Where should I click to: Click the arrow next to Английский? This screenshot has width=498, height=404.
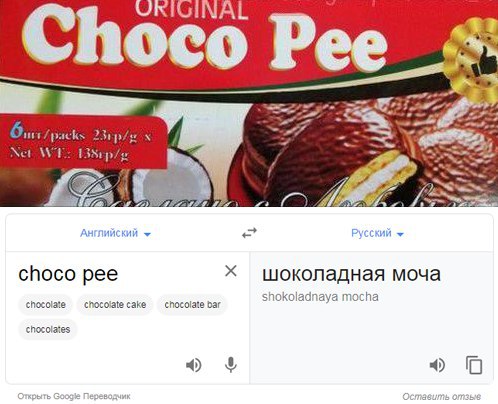coord(147,234)
